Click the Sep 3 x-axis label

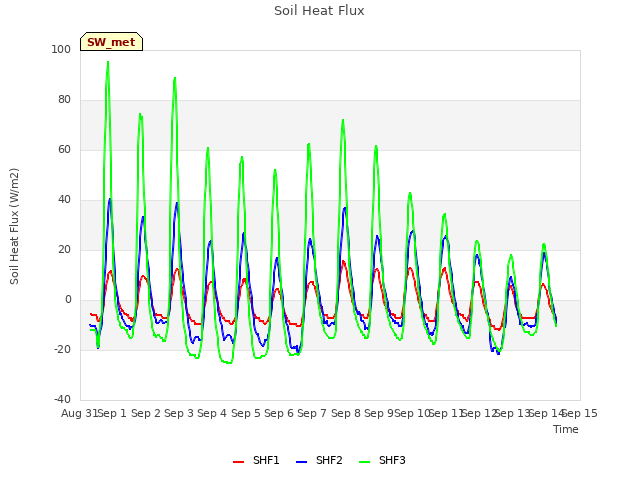click(179, 413)
